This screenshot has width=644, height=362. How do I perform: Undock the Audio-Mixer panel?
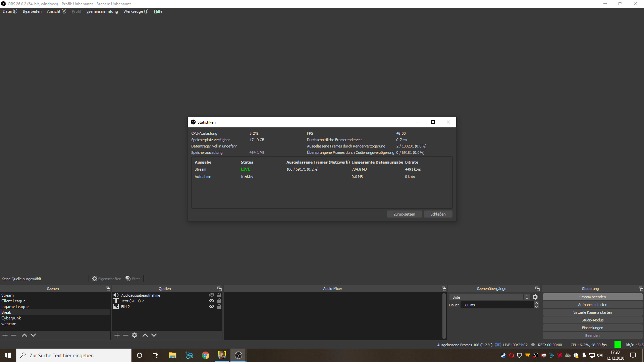[x=444, y=289]
